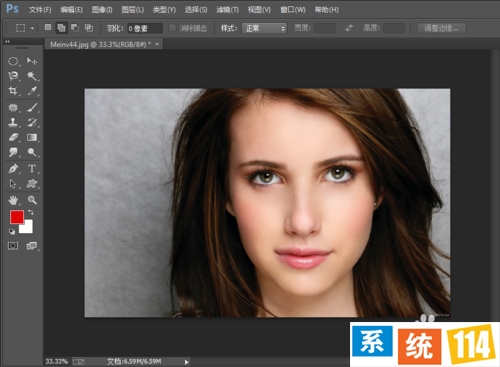Select the Path Selection arrow tool
500x367 pixels.
coord(13,183)
